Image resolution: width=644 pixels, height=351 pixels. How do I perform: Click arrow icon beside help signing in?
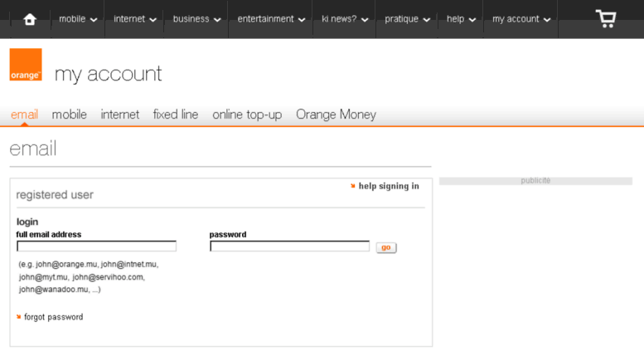353,186
